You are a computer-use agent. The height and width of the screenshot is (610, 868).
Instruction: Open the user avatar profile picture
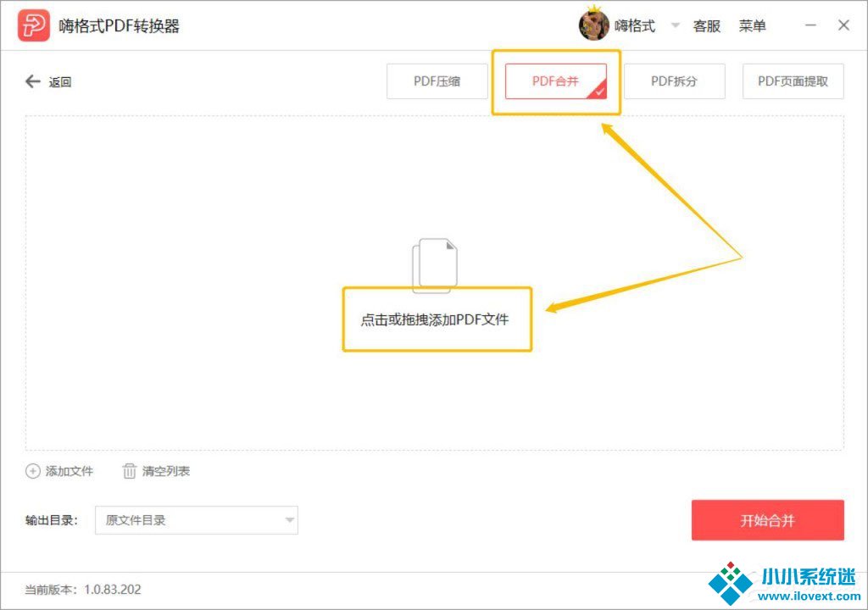tap(593, 25)
